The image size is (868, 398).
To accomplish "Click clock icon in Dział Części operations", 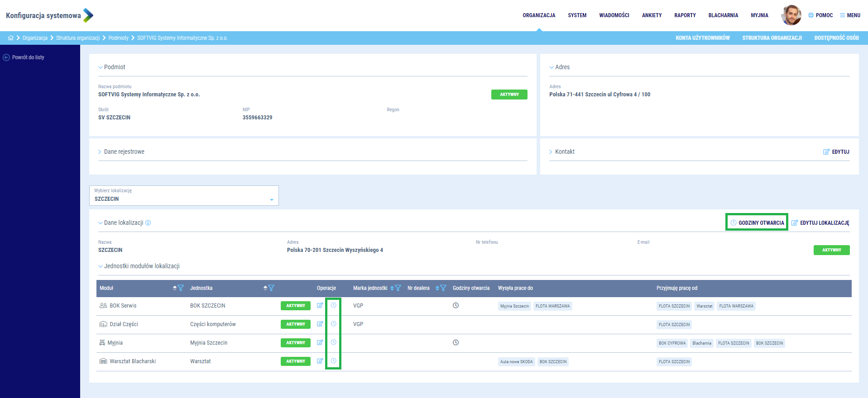I will [x=333, y=324].
